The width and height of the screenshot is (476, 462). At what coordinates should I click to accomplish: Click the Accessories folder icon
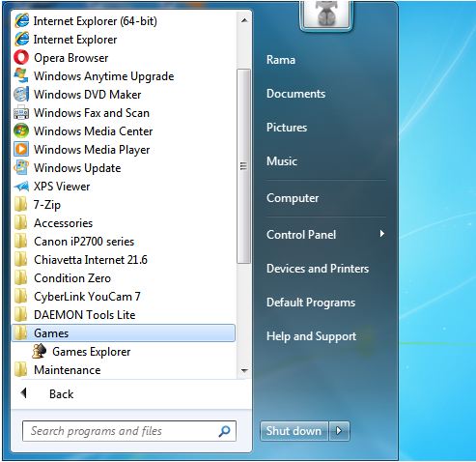pyautogui.click(x=21, y=223)
